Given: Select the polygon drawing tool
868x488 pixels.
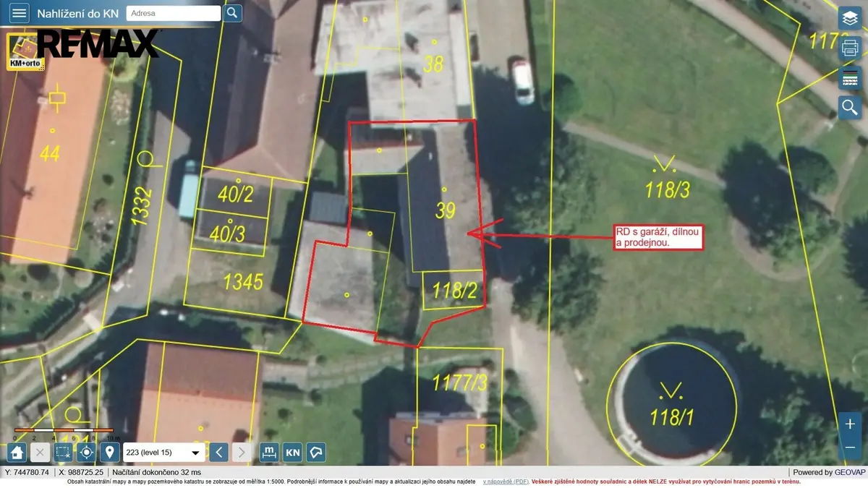Looking at the screenshot, I should coord(315,453).
